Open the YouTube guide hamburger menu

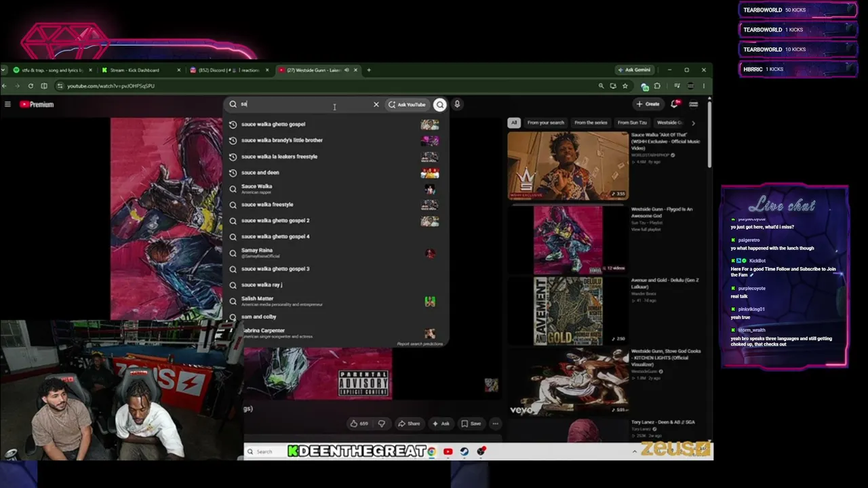[7, 104]
